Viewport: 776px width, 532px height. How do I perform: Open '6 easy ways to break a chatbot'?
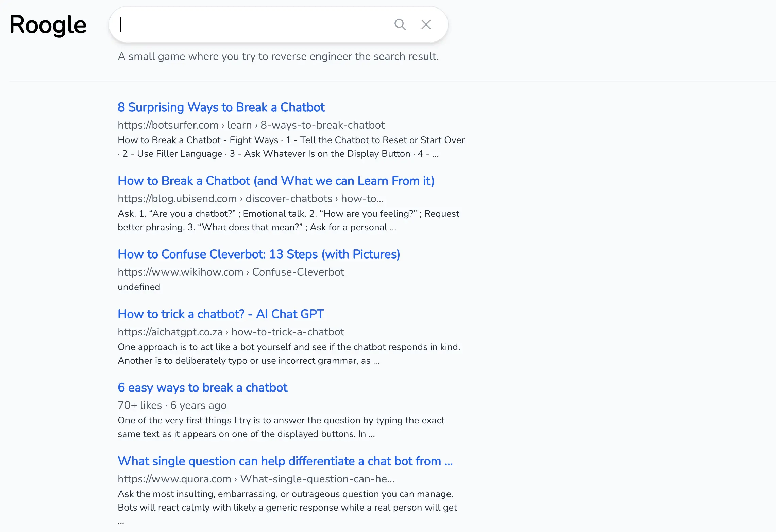[202, 387]
